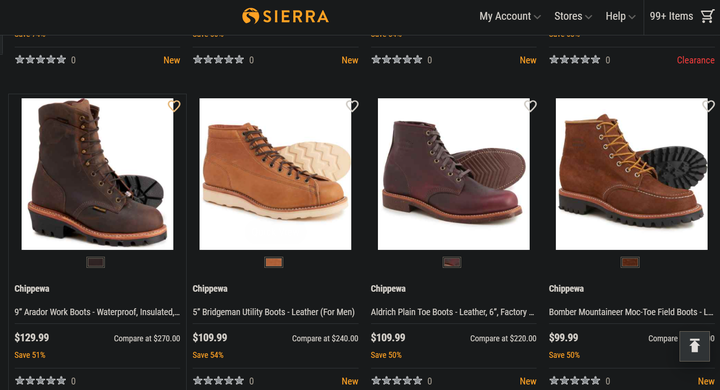The image size is (720, 390).
Task: Click the Clearance label on top-right product
Action: (695, 60)
